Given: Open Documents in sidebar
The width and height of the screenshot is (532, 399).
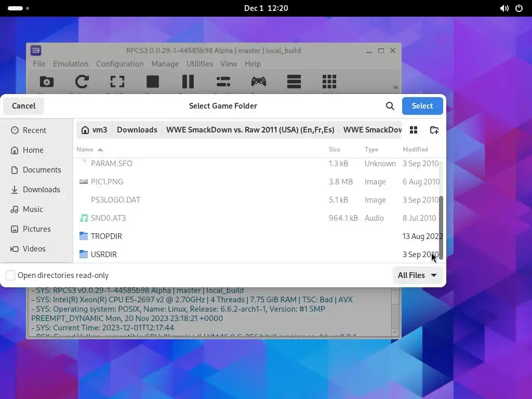Looking at the screenshot, I should pyautogui.click(x=37, y=170).
